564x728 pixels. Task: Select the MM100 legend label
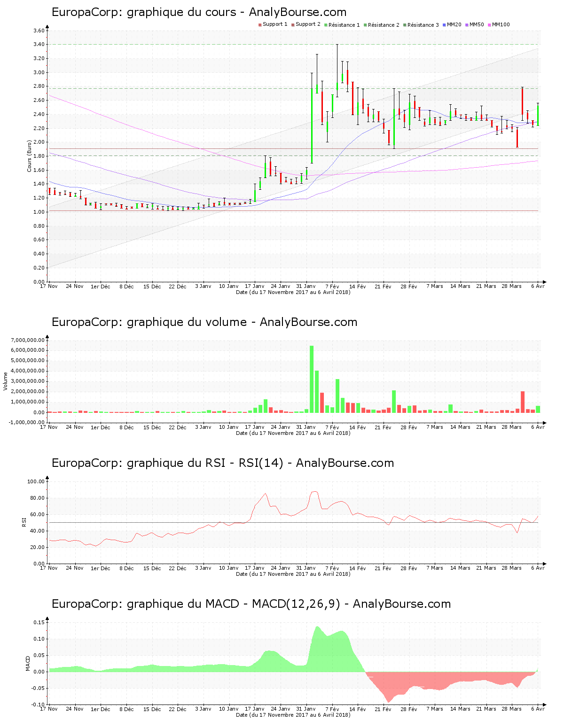click(x=501, y=24)
